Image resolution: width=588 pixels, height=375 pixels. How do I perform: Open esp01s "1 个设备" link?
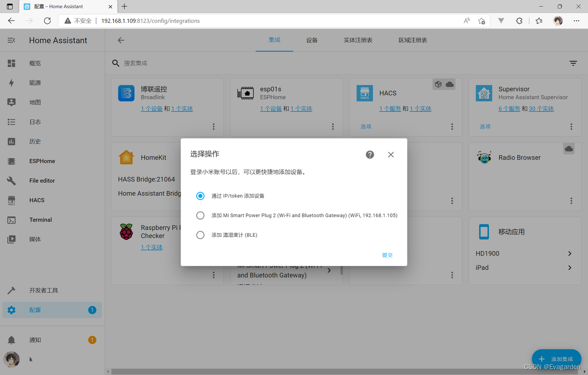click(271, 109)
